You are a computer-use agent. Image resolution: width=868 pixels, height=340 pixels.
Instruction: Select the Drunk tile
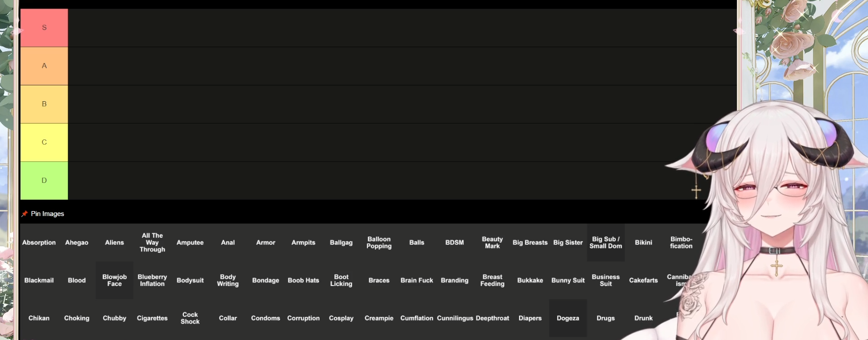click(x=643, y=318)
